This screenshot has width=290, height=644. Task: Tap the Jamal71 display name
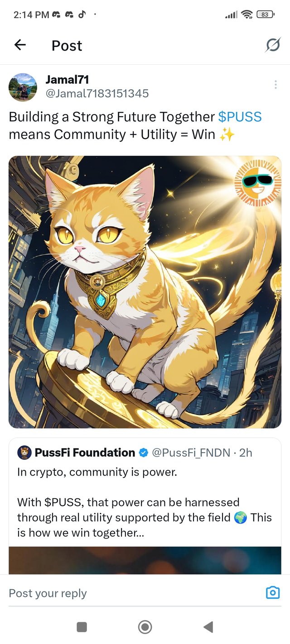tap(67, 80)
